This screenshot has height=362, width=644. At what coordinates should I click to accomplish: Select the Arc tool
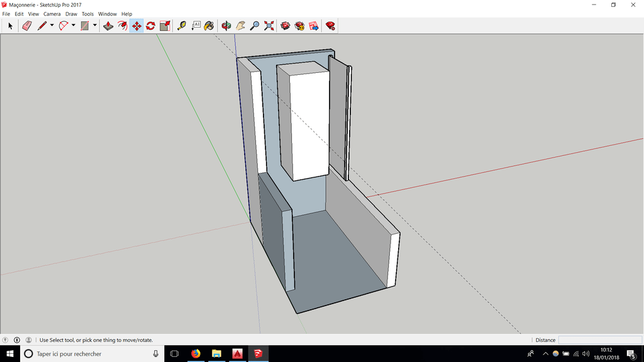tap(64, 26)
